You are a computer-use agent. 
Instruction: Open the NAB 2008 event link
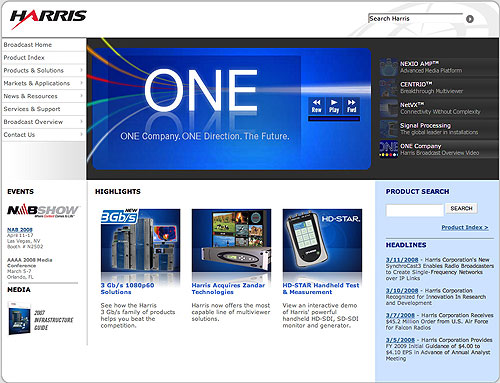(20, 230)
